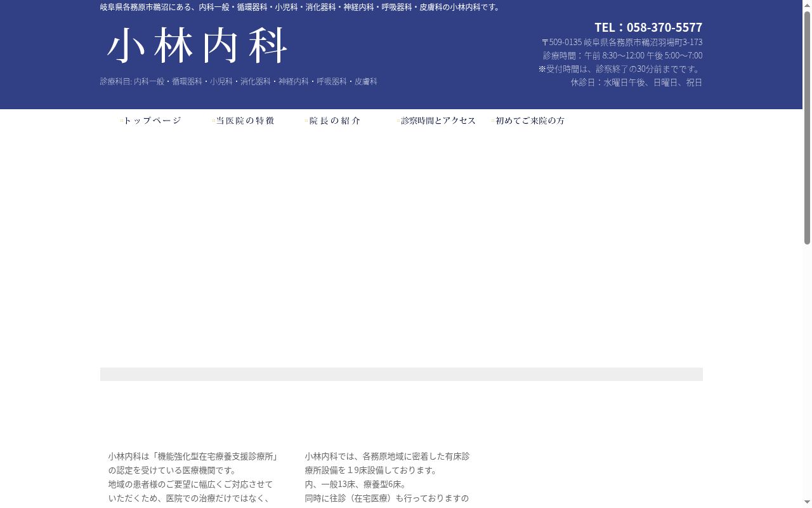Open the 当医院の特徴 menu item
Image resolution: width=812 pixels, height=508 pixels.
pos(244,121)
